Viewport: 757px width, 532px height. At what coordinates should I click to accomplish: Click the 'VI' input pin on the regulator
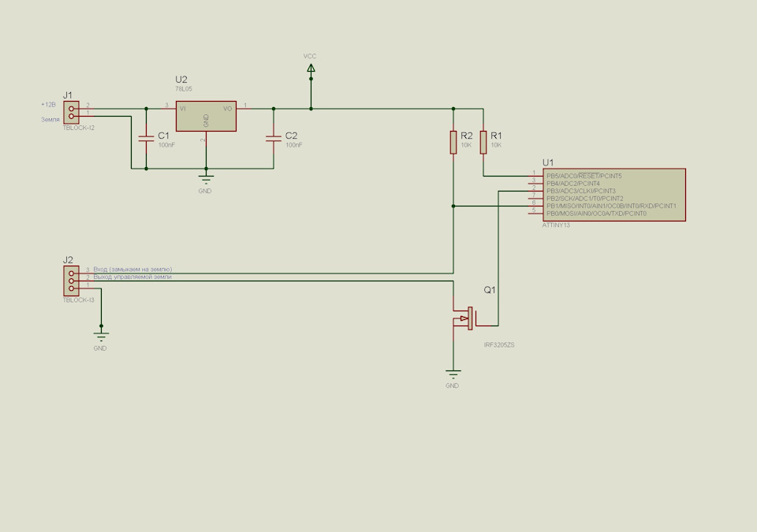point(182,109)
